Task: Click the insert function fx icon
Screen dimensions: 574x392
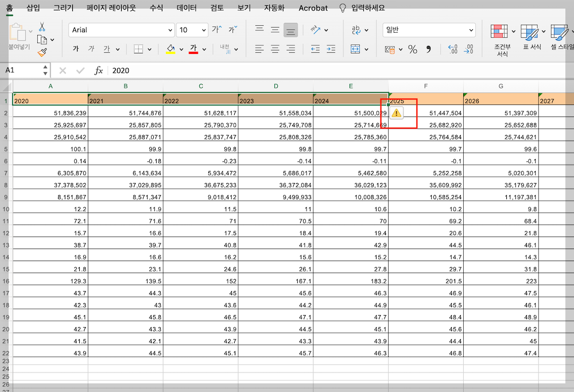Action: coord(99,70)
